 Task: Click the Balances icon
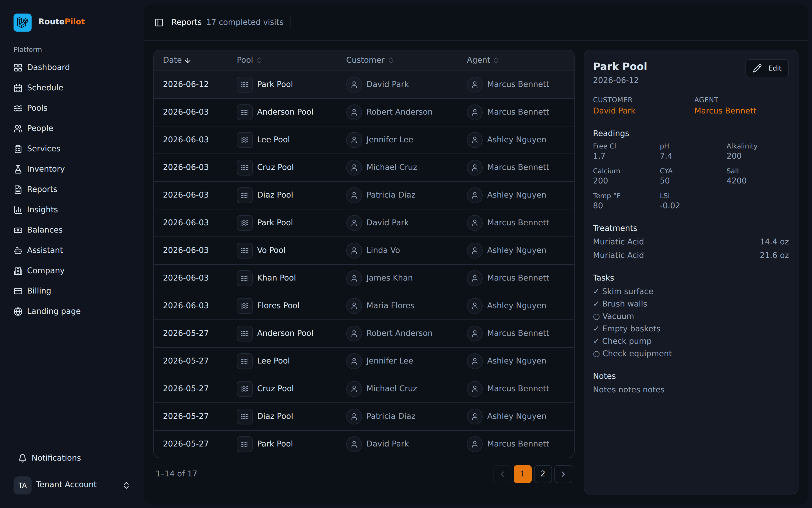(x=18, y=230)
